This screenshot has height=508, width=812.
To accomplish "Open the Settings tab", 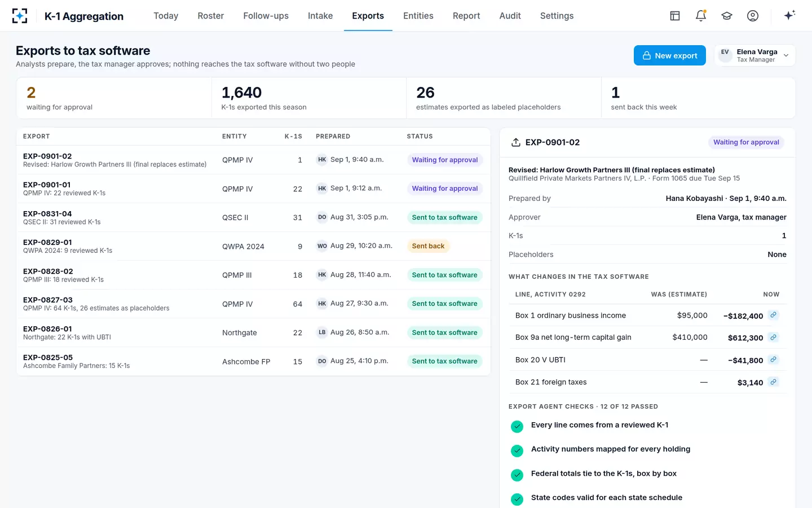I will pos(557,16).
